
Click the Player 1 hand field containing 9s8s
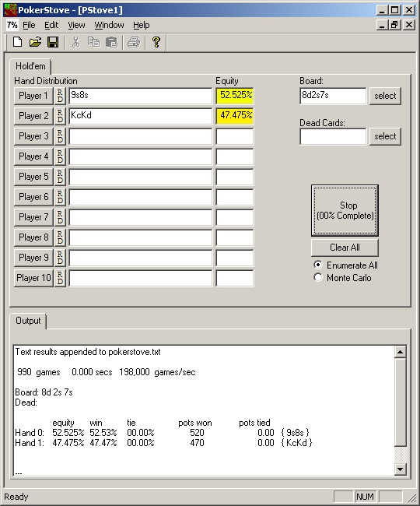141,96
